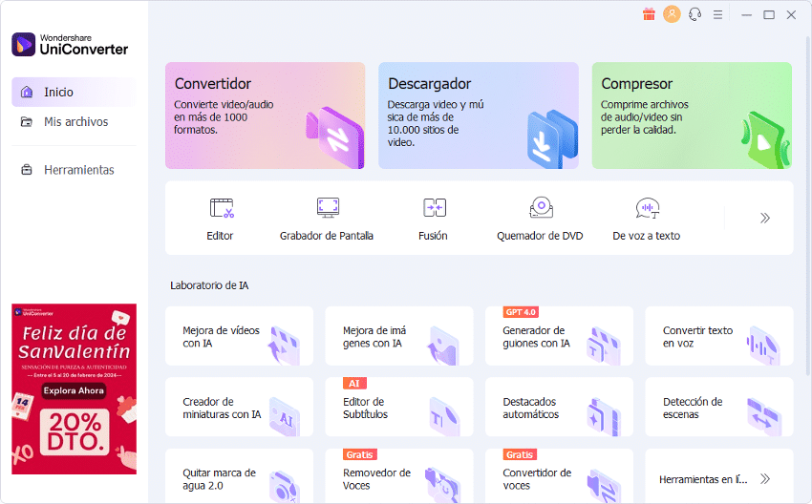812x504 pixels.
Task: Click the gift box icon in title bar
Action: pos(649,14)
